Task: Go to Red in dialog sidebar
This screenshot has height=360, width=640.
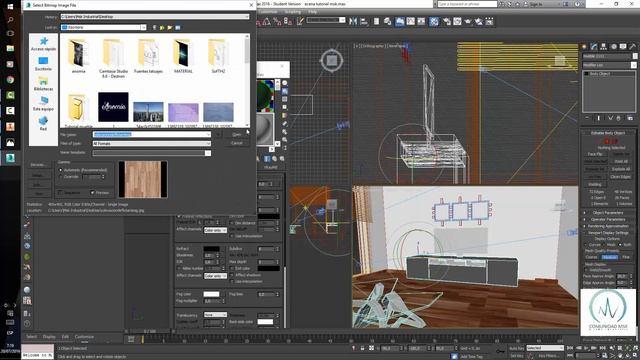Action: pos(43,123)
